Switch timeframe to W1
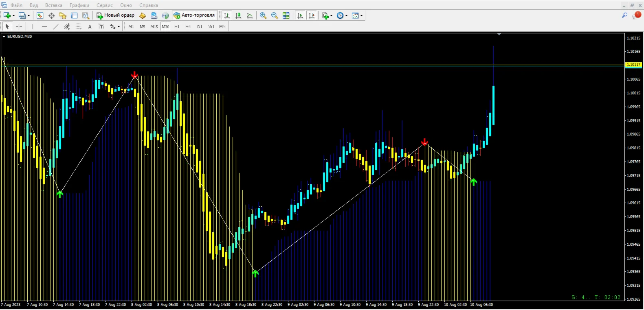The height and width of the screenshot is (310, 644). (211, 26)
